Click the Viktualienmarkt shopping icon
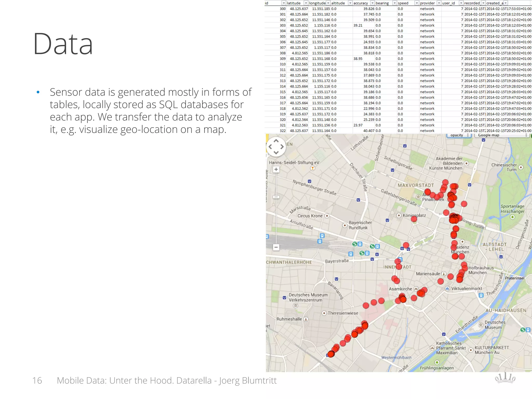Screen dimensions: 532x399 pyautogui.click(x=447, y=289)
